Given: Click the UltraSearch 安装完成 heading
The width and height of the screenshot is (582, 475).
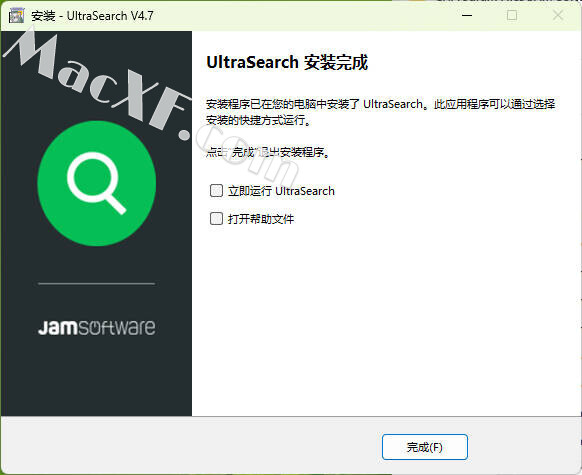Looking at the screenshot, I should pos(287,62).
